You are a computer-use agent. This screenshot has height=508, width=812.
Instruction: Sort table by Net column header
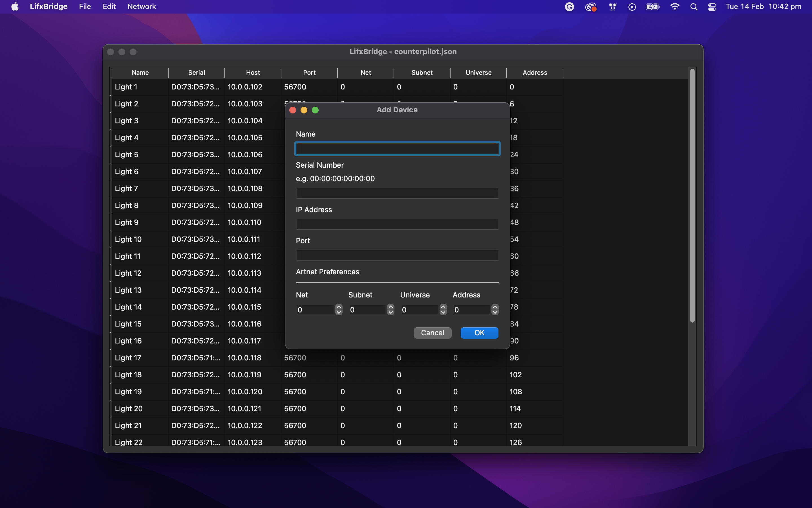[x=366, y=73]
